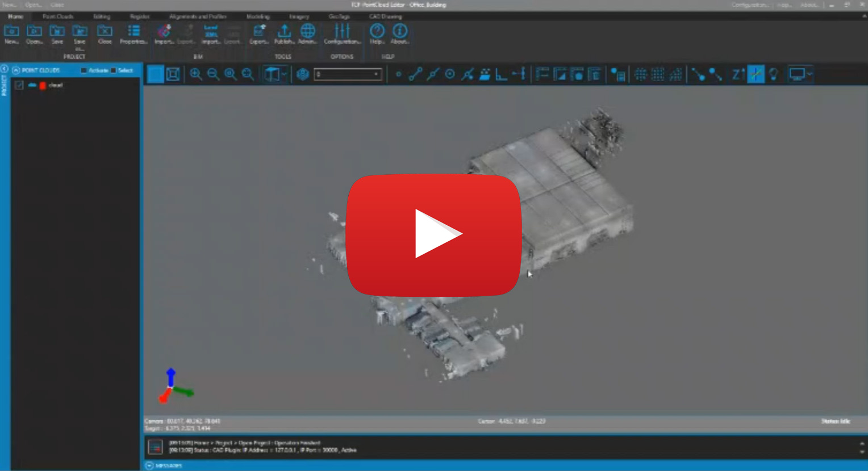868x471 pixels.
Task: Select the Zoom In magnifier tool
Action: [196, 74]
